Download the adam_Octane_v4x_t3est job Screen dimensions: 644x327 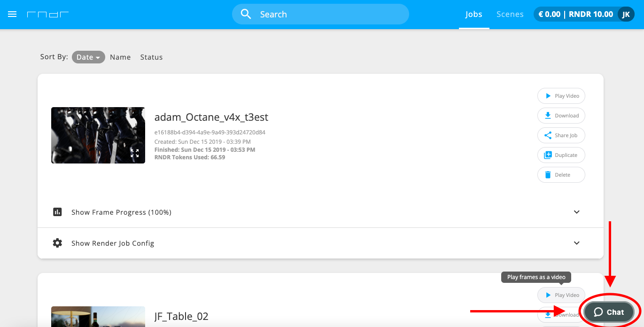[x=561, y=116]
